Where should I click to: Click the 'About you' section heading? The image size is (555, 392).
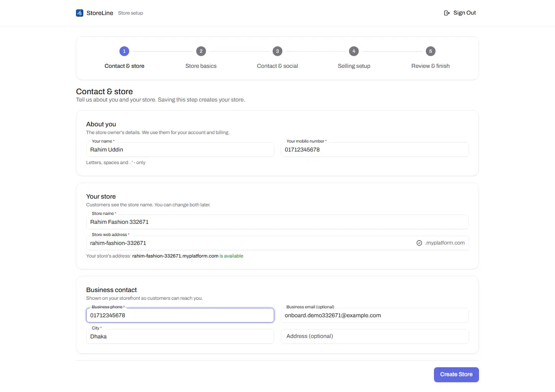[101, 124]
